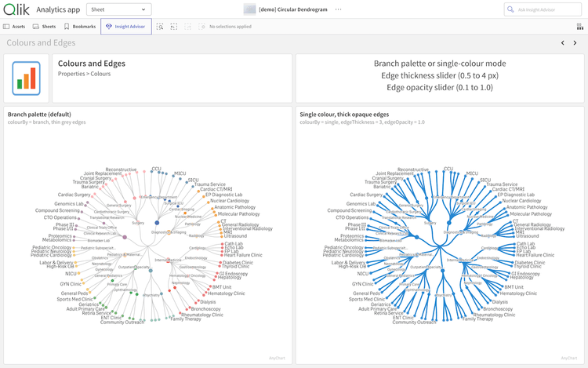Select 'Heart Failure Clinic' label in left chart
Viewport: 588px width, 368px height.
tap(243, 255)
